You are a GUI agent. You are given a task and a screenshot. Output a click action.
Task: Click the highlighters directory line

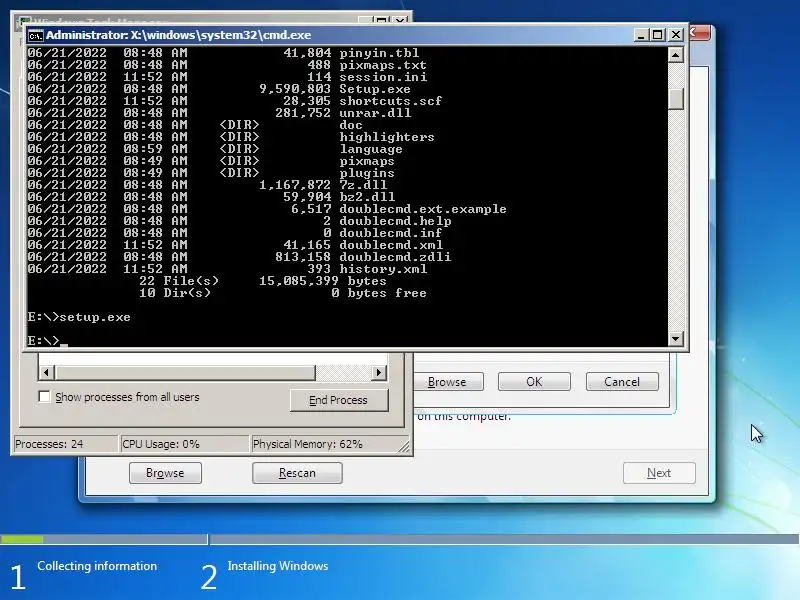coord(231,137)
